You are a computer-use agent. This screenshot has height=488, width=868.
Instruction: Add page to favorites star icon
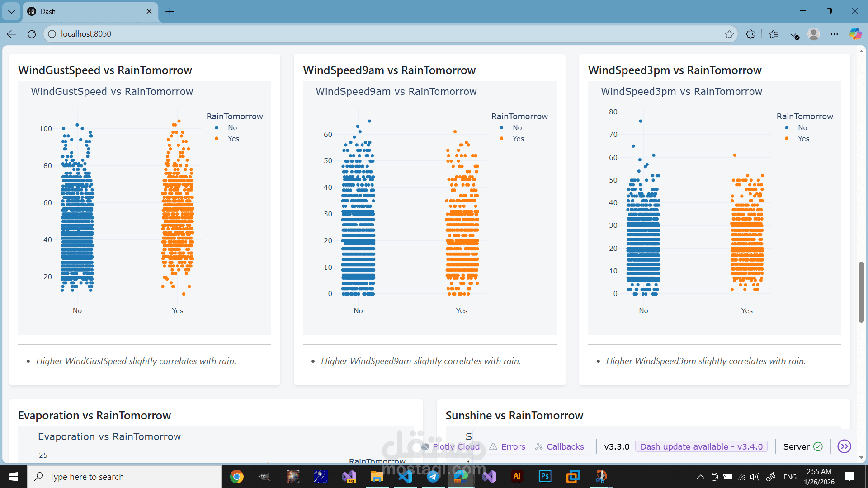click(x=729, y=34)
